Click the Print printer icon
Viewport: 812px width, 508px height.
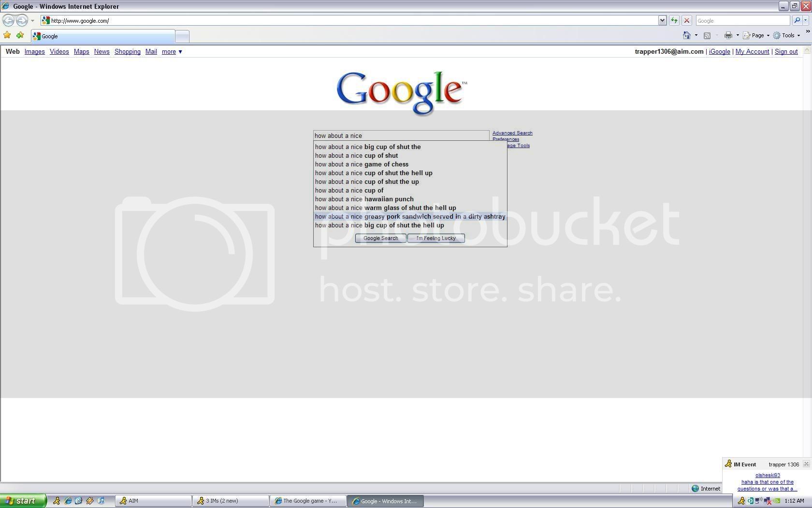pyautogui.click(x=728, y=35)
